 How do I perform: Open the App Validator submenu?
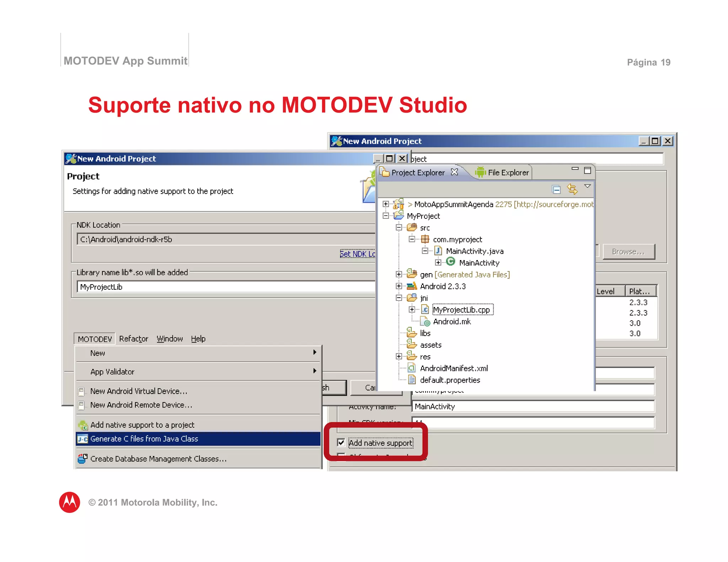click(198, 372)
